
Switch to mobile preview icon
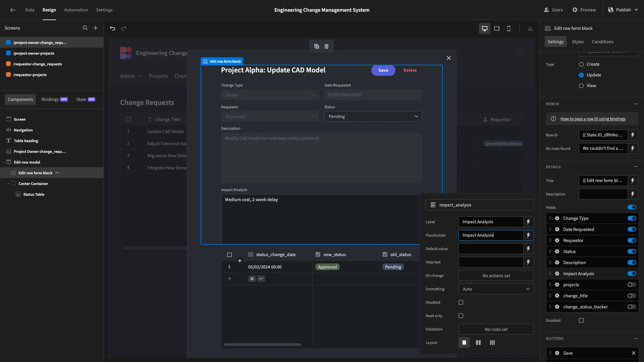click(509, 28)
